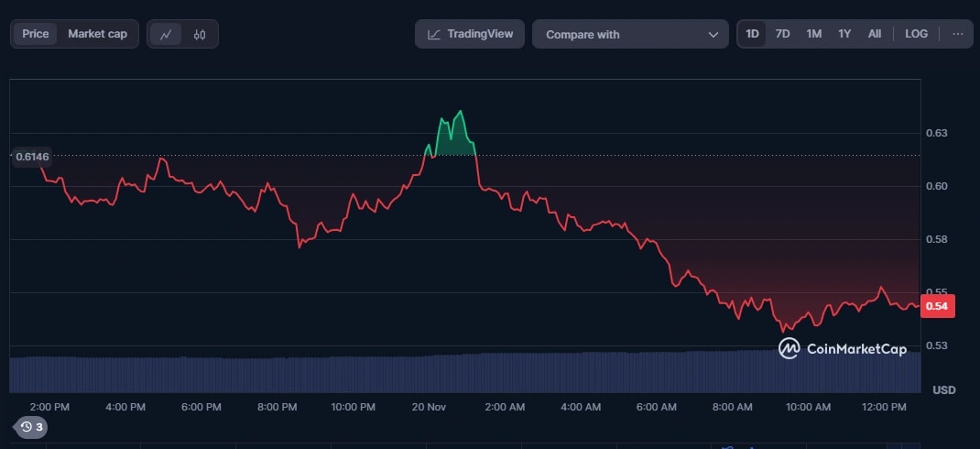Open TradingView chart mode
980x449 pixels.
pos(470,34)
